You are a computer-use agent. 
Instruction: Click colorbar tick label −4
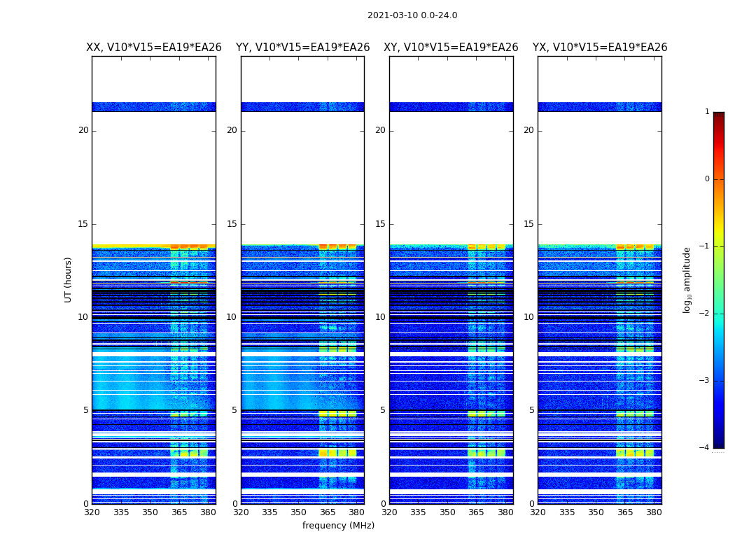coord(704,447)
